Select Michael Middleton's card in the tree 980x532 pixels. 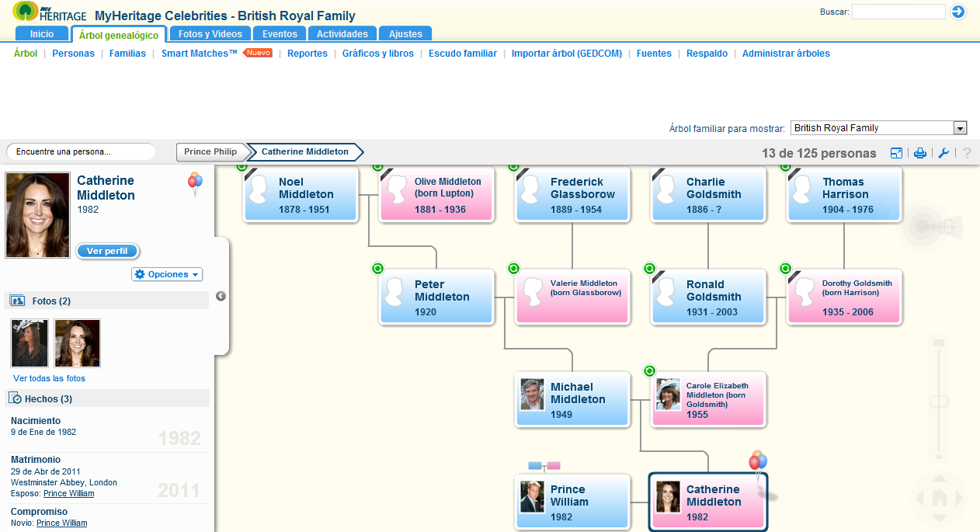click(572, 399)
